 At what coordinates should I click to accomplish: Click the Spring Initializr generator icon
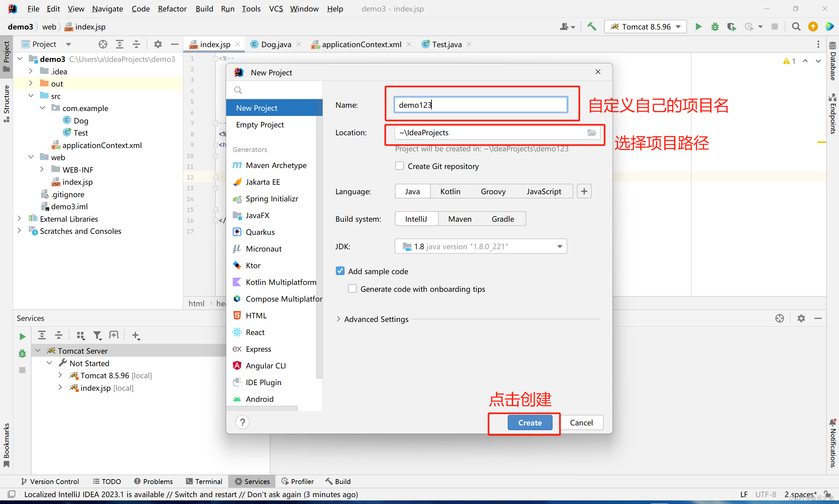pos(237,199)
